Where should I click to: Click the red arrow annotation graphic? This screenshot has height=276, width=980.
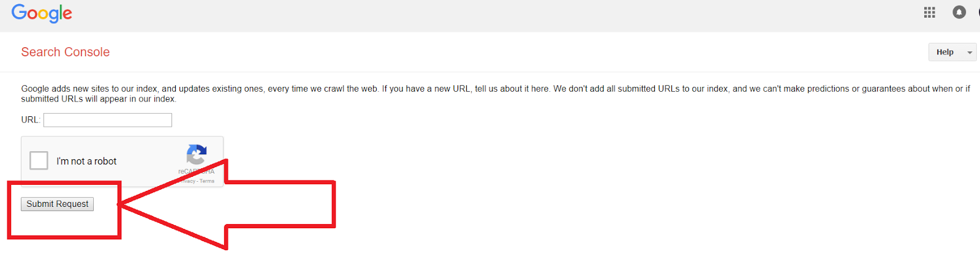227,204
